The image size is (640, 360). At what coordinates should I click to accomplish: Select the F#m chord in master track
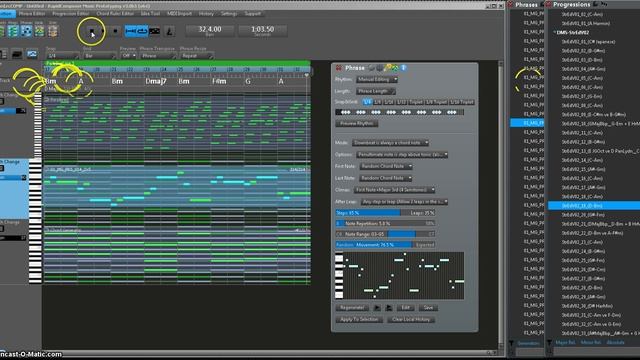[x=219, y=81]
